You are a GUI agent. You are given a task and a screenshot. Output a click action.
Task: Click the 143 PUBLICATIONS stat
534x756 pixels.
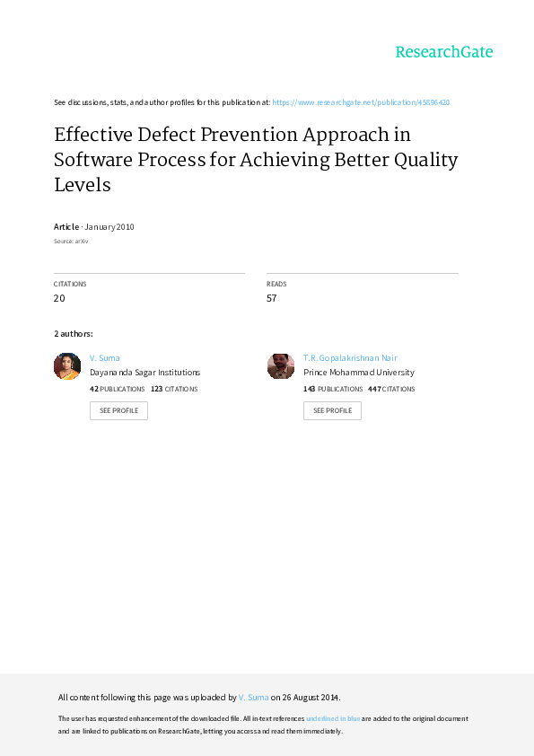click(333, 389)
